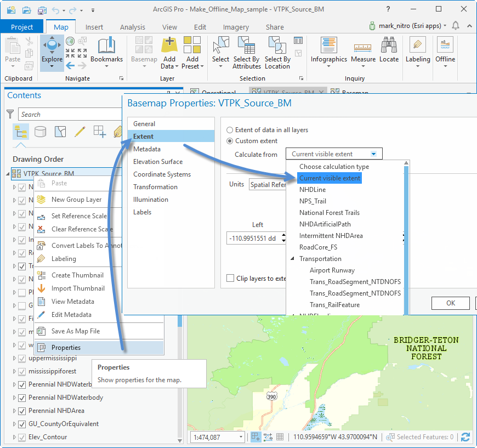Screen dimensions: 477x448
Task: Open the mark_nitro account dropdown
Action: pos(445,25)
